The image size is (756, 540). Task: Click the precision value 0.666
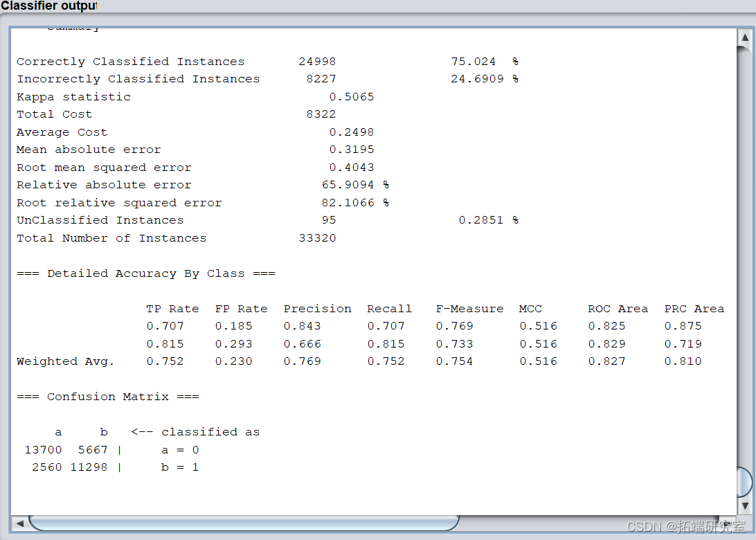pyautogui.click(x=303, y=344)
